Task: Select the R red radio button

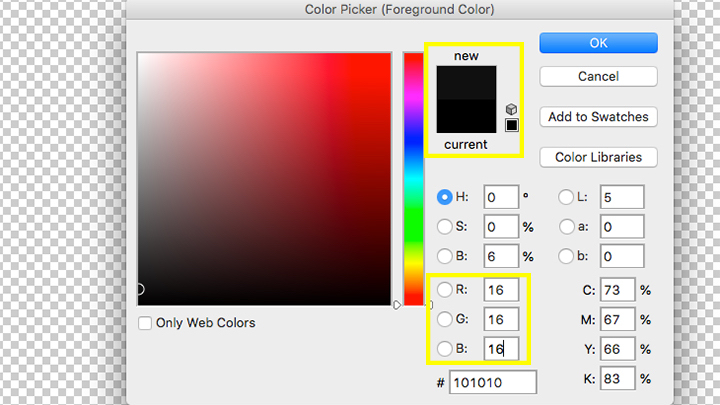Action: coord(445,290)
